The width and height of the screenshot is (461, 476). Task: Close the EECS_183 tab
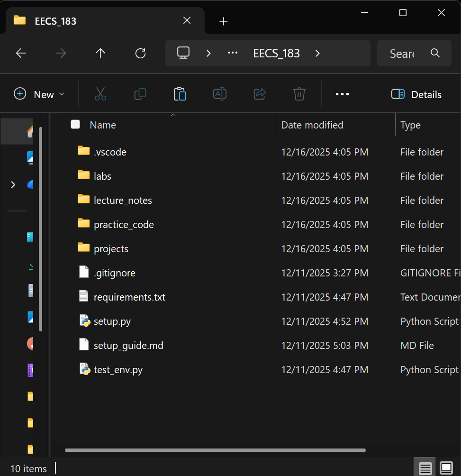coord(187,21)
